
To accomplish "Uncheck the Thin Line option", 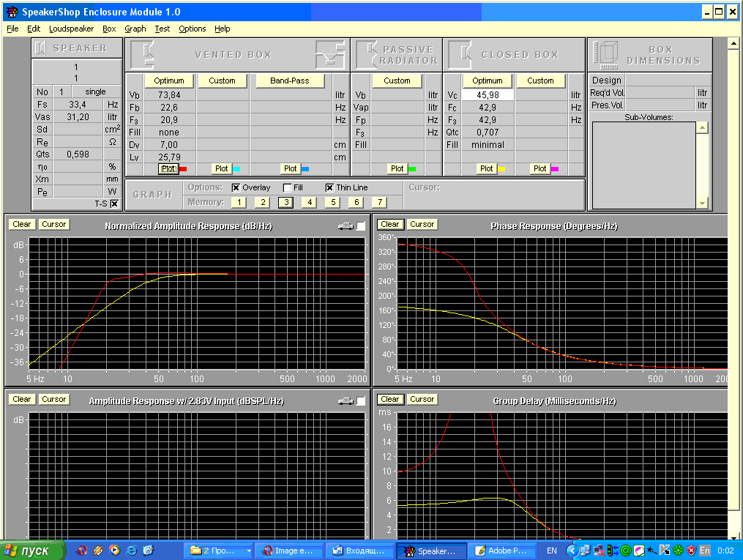I will coord(329,188).
